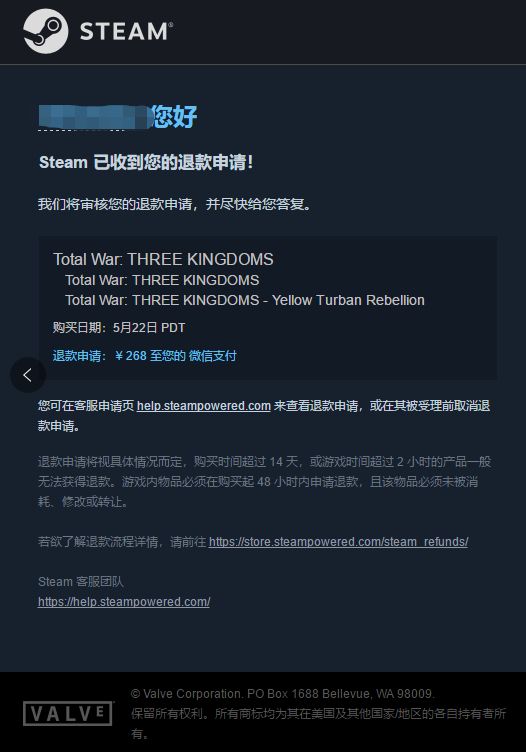Go back with the left chevron arrow
Viewport: 526px width, 752px height.
28,375
